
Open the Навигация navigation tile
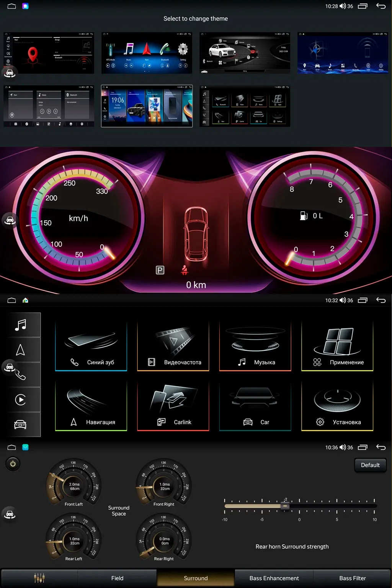click(x=91, y=406)
